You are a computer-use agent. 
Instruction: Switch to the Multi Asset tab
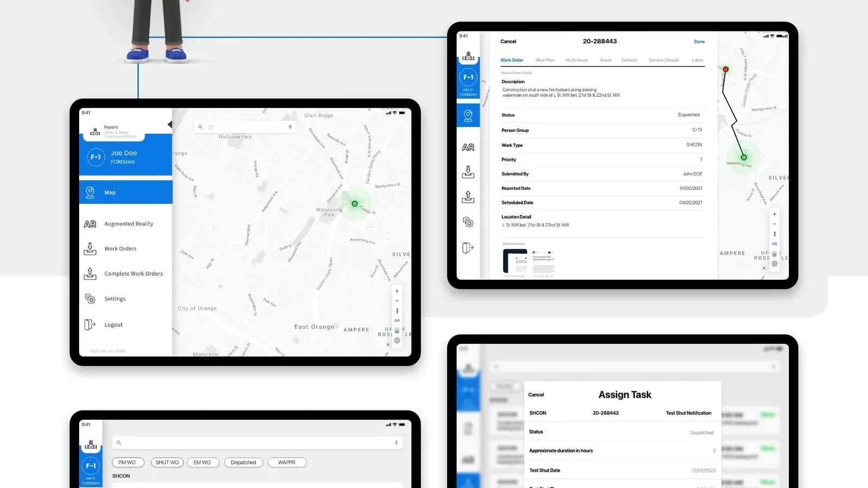tap(577, 60)
